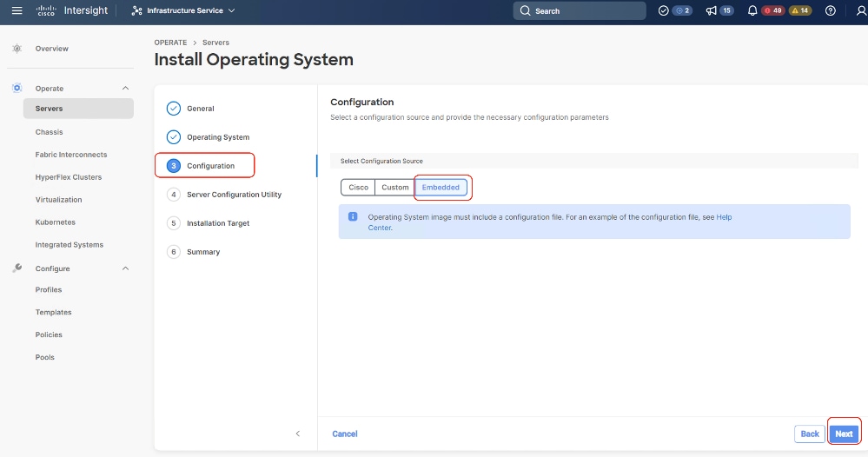Click the blue info icon in the notice
This screenshot has height=457, width=868.
tap(353, 217)
